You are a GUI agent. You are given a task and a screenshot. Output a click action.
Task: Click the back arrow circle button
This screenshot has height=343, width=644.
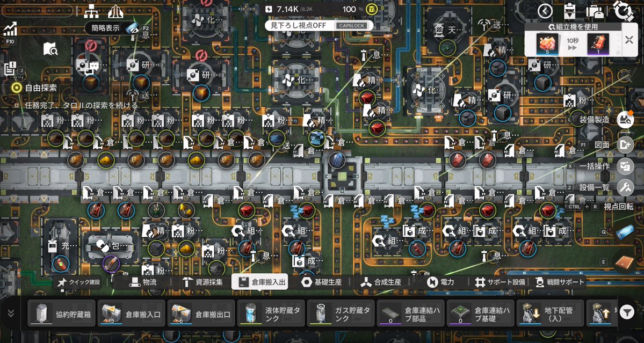[x=545, y=11]
